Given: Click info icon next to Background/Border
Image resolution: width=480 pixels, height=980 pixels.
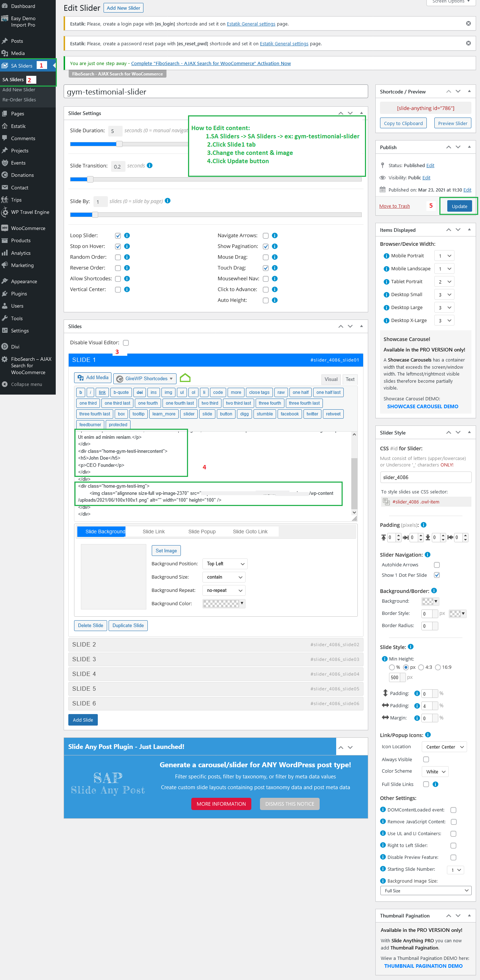Looking at the screenshot, I should coord(434,591).
